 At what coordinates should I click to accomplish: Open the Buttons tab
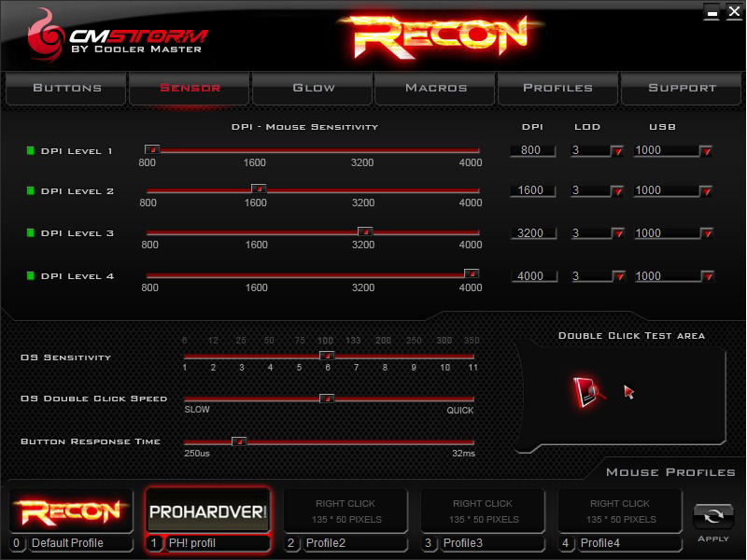66,88
